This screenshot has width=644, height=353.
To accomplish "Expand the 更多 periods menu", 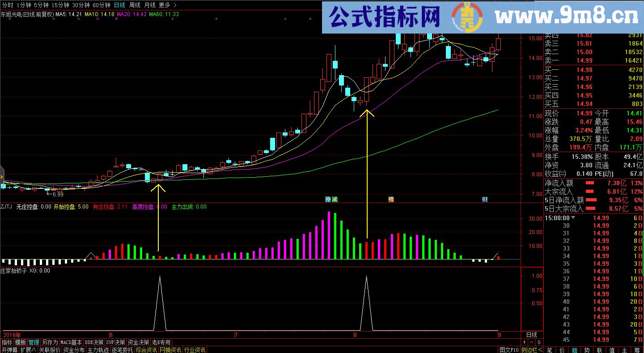I will 167,5.
